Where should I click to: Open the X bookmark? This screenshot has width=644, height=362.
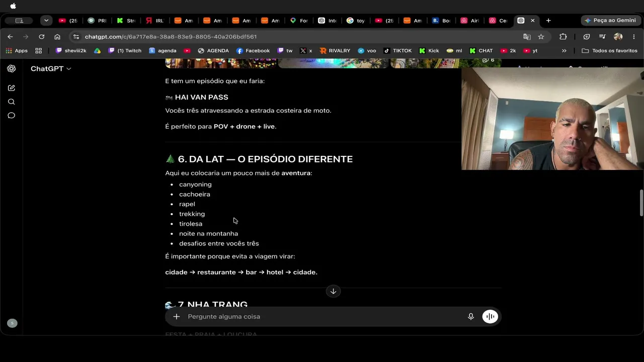(x=306, y=51)
